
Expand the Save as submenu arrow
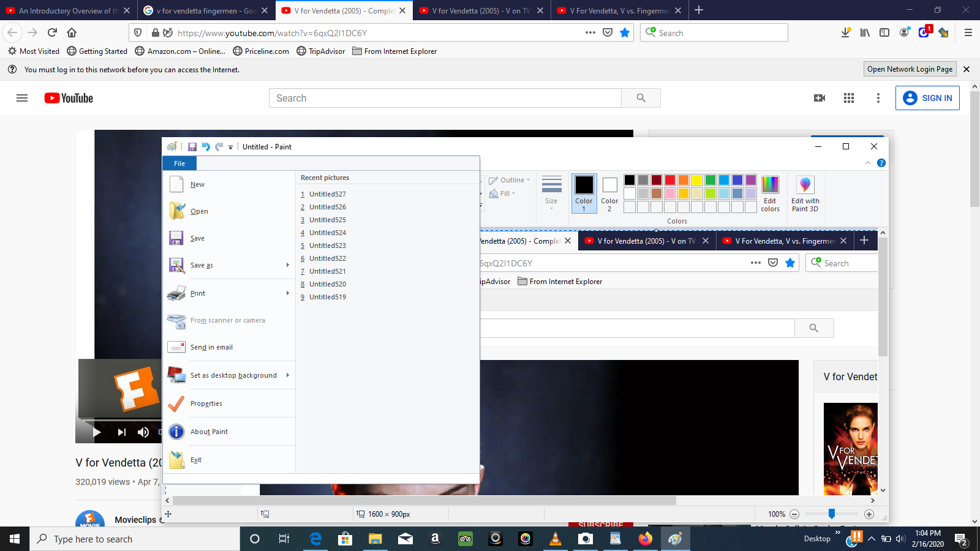pyautogui.click(x=287, y=265)
